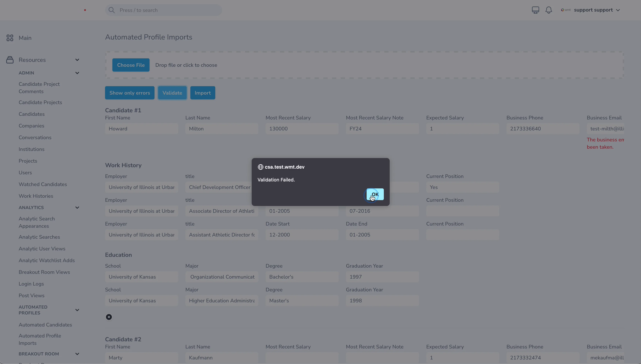Click the desktop monitor icon in top bar
The height and width of the screenshot is (364, 641).
[x=535, y=10]
